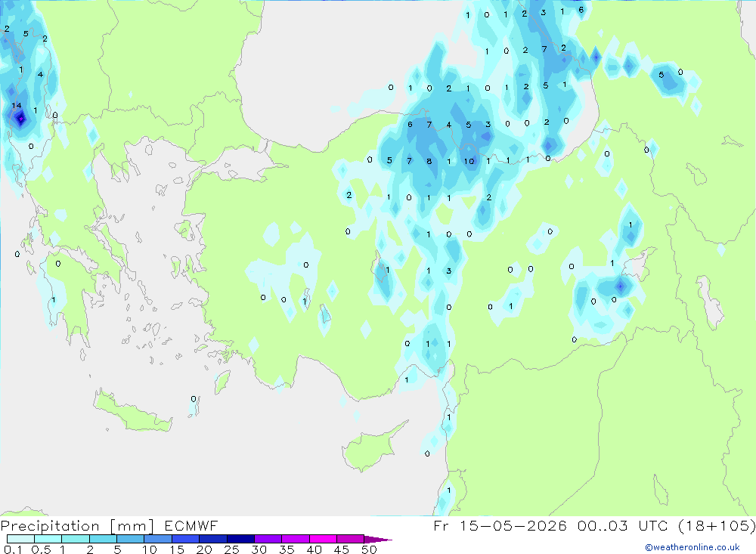Screen dimensions: 756x554
Task: Click the '45' legend scale label
Action: pos(342,549)
